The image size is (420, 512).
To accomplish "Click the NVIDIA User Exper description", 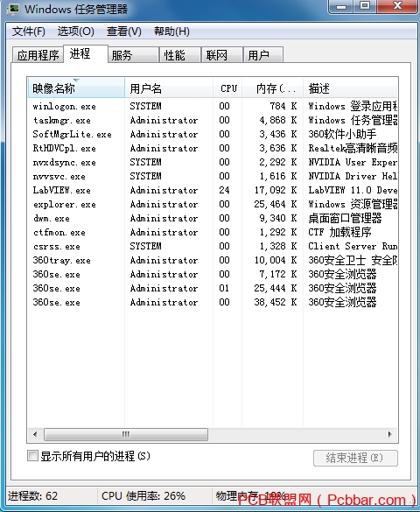I will pos(353,162).
